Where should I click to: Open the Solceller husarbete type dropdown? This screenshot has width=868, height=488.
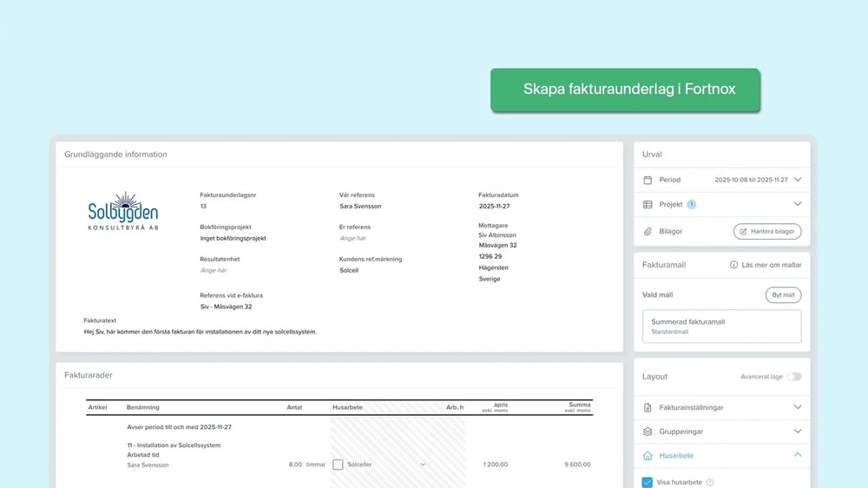[423, 465]
